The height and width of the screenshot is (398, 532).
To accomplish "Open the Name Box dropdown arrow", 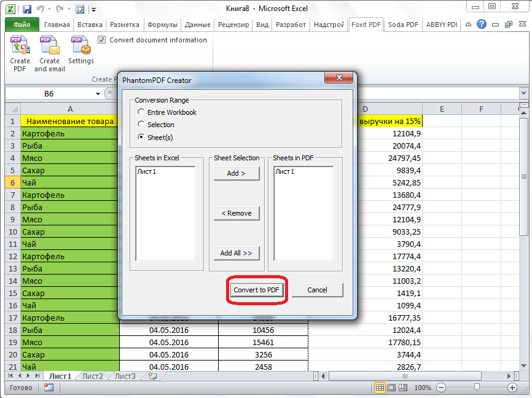I will pos(98,94).
